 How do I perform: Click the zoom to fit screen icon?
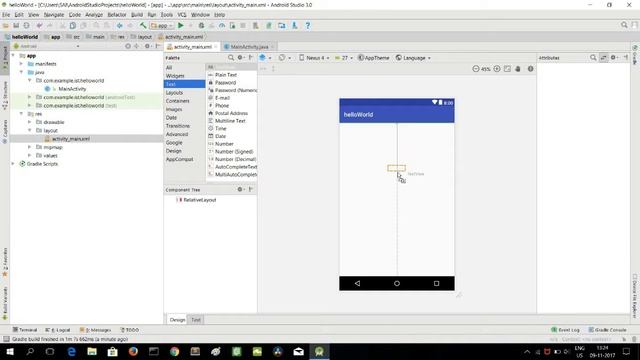507,69
